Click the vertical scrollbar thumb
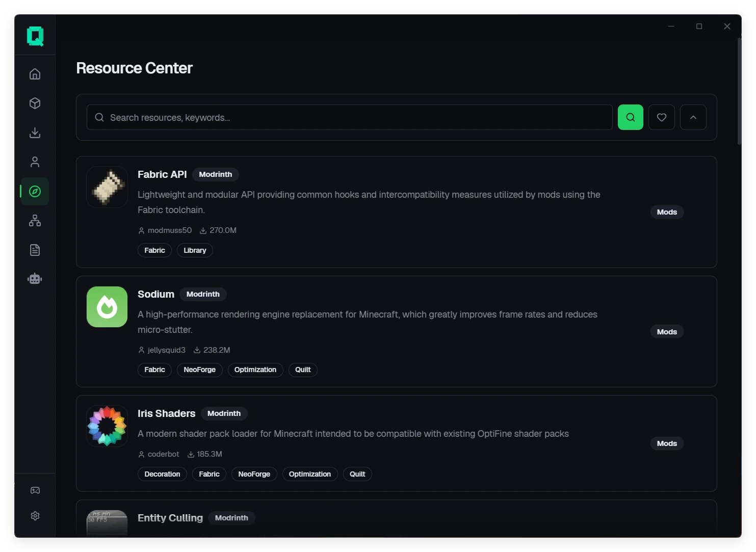Screen dimensions: 756x552 pos(739,91)
